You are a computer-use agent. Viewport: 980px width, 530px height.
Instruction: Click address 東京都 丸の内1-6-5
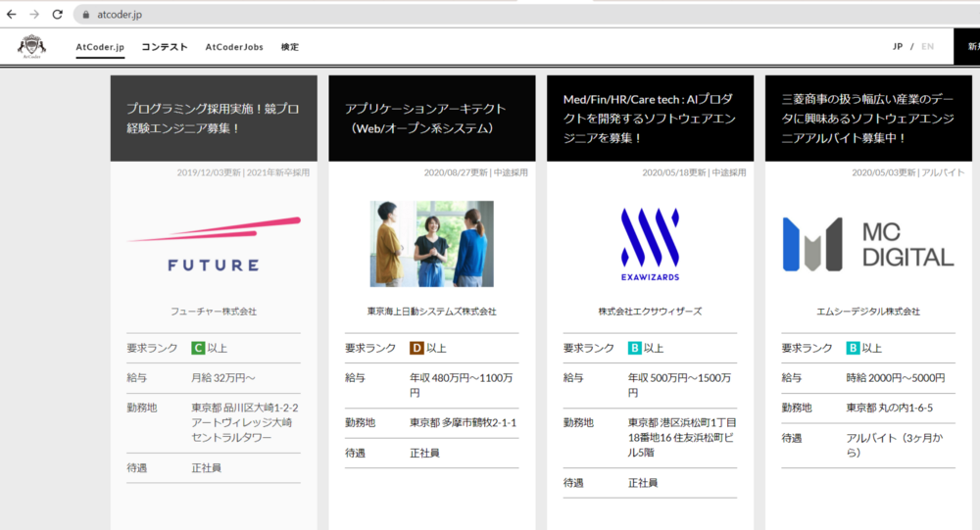click(890, 409)
